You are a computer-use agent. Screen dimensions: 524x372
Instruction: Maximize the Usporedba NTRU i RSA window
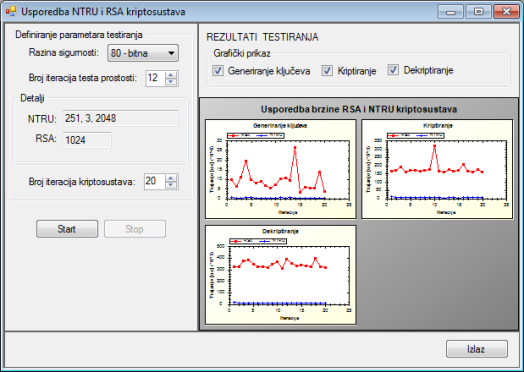click(478, 12)
